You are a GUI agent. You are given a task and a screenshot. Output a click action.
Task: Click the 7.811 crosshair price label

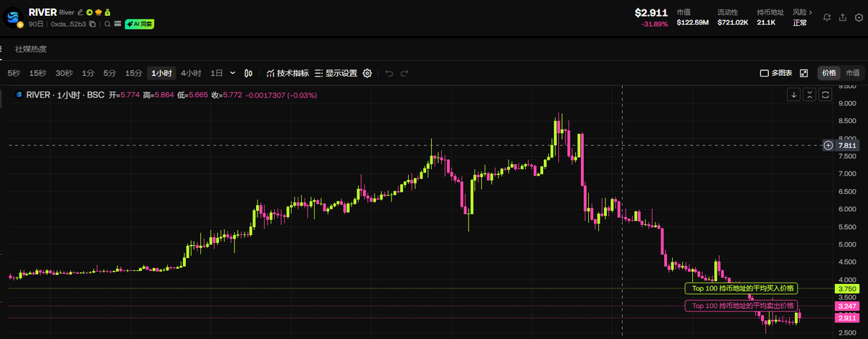[x=847, y=145]
